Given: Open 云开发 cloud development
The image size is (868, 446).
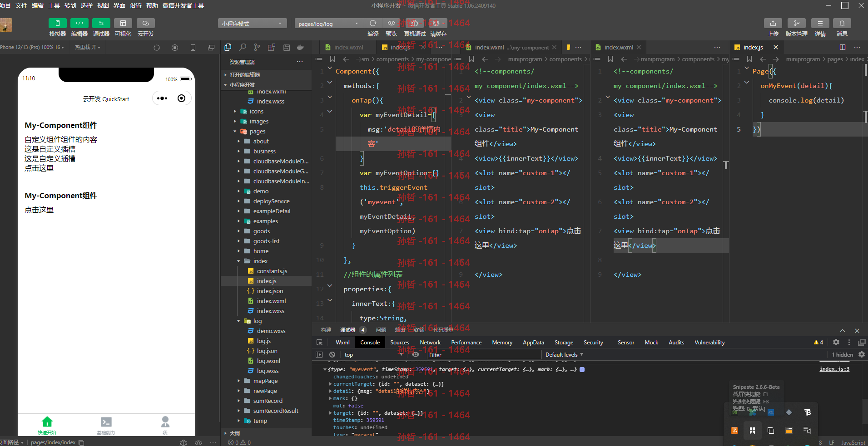Looking at the screenshot, I should click(145, 23).
